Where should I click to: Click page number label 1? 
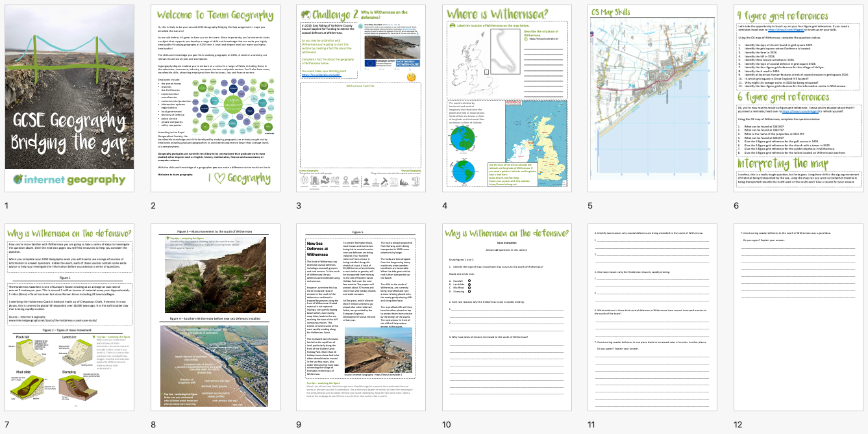tap(7, 206)
